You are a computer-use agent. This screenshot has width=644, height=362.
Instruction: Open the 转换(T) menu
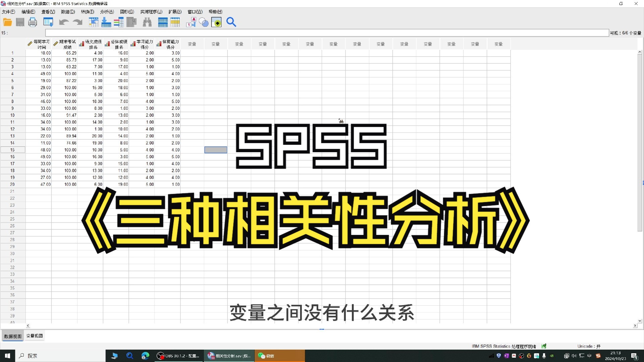click(88, 12)
